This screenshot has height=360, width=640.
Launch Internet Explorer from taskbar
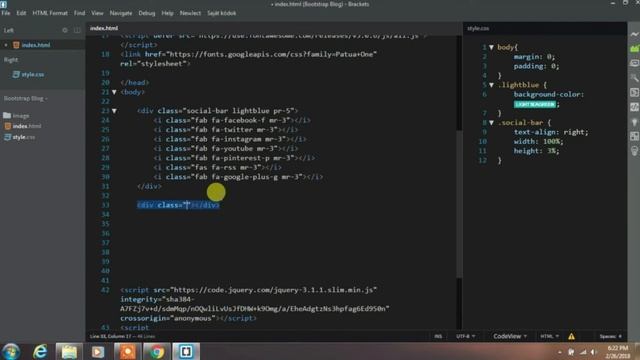40,351
